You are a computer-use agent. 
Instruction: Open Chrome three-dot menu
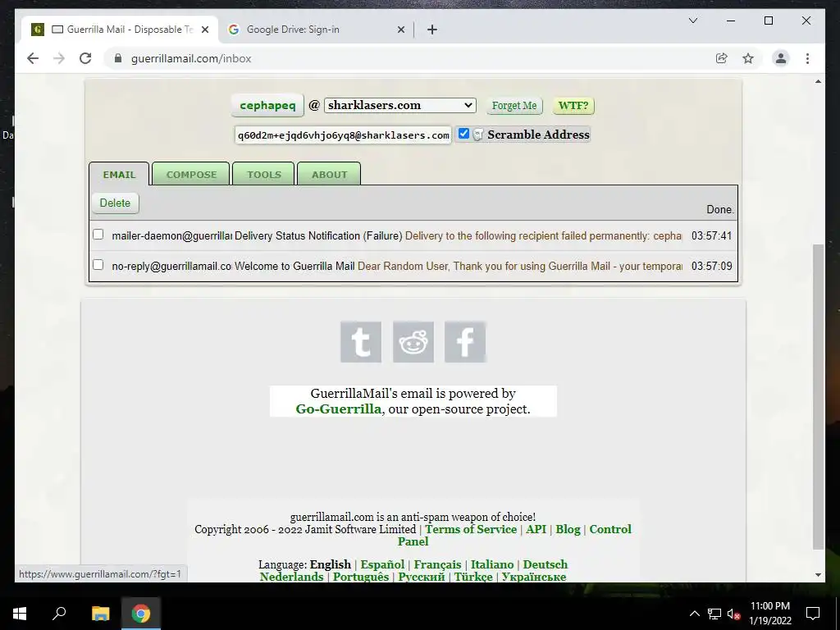pos(807,58)
